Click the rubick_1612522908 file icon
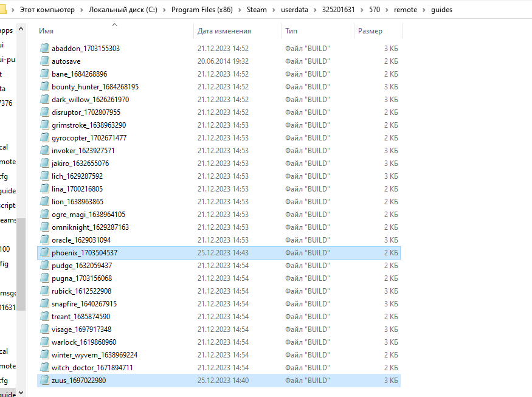The image size is (532, 397). coord(44,291)
